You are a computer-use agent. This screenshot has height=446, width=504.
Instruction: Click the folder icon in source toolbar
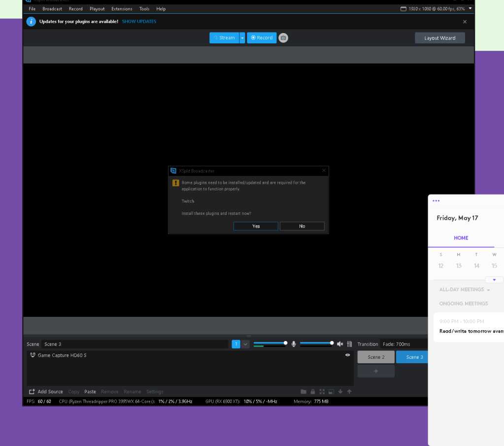[x=303, y=392]
